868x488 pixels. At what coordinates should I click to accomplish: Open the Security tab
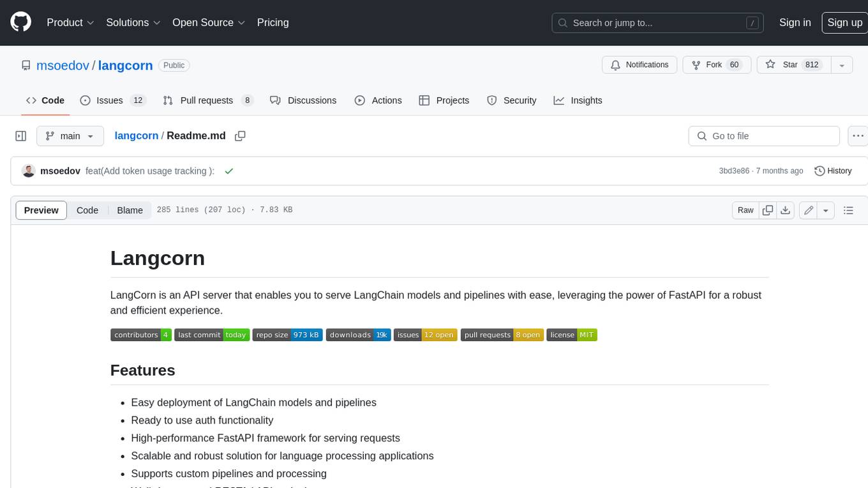coord(511,100)
